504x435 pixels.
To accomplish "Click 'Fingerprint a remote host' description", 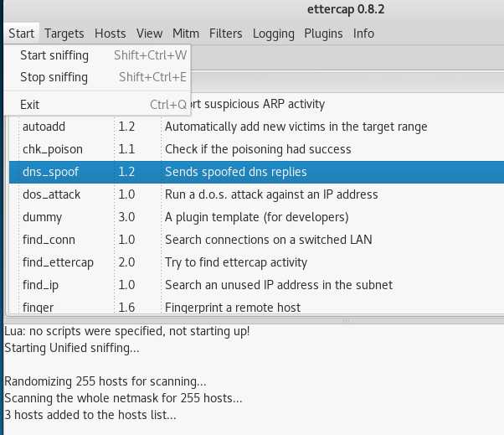I will [233, 308].
